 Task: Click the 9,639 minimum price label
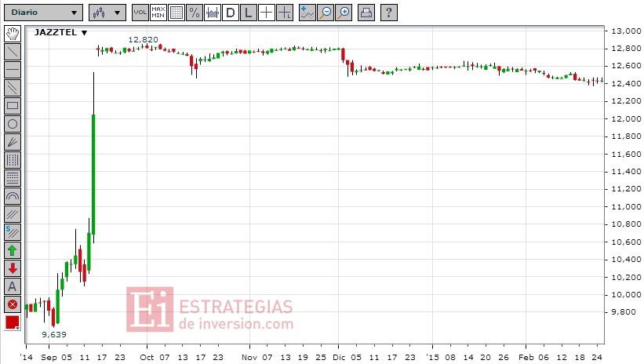pyautogui.click(x=54, y=334)
